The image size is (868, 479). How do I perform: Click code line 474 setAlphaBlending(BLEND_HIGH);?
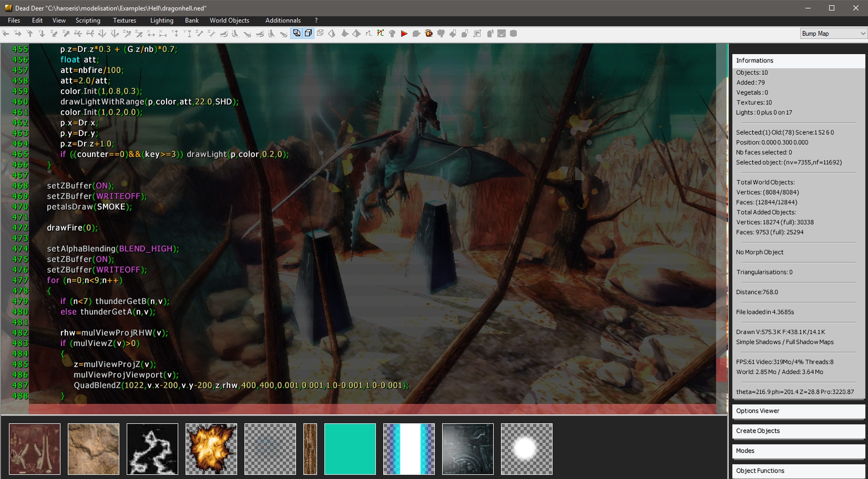pyautogui.click(x=113, y=248)
